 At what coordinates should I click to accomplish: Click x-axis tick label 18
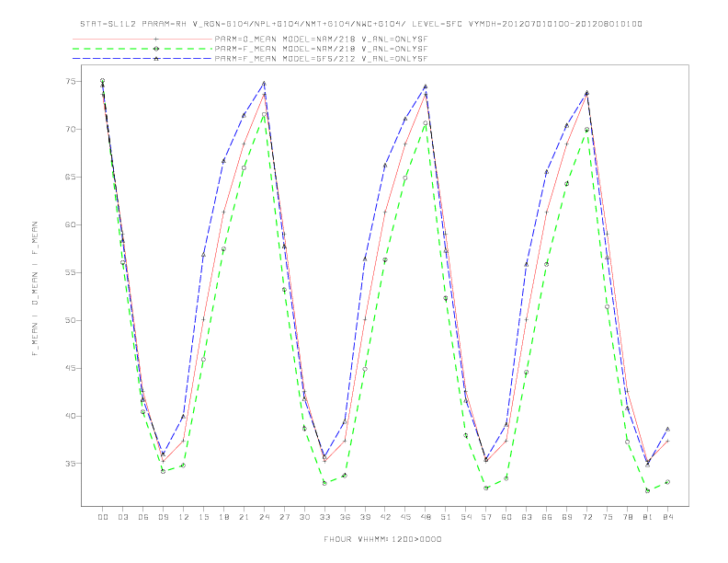point(223,517)
